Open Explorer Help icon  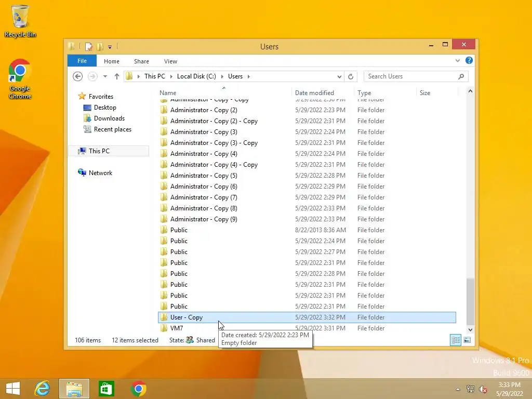(x=469, y=60)
